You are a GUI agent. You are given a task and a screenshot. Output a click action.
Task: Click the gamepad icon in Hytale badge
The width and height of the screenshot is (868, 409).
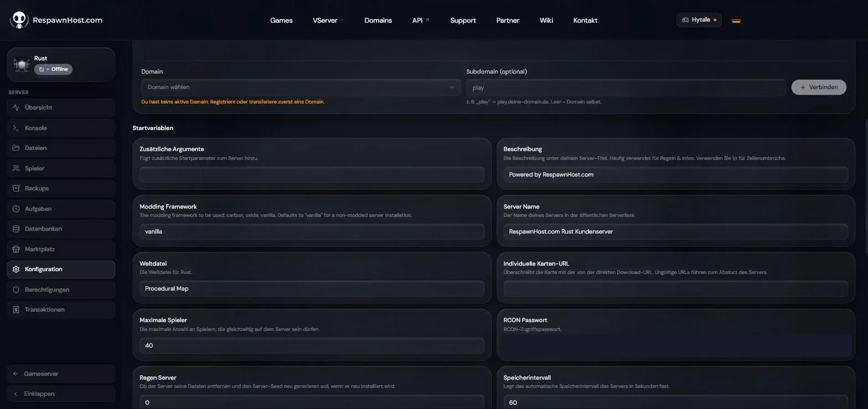point(685,20)
